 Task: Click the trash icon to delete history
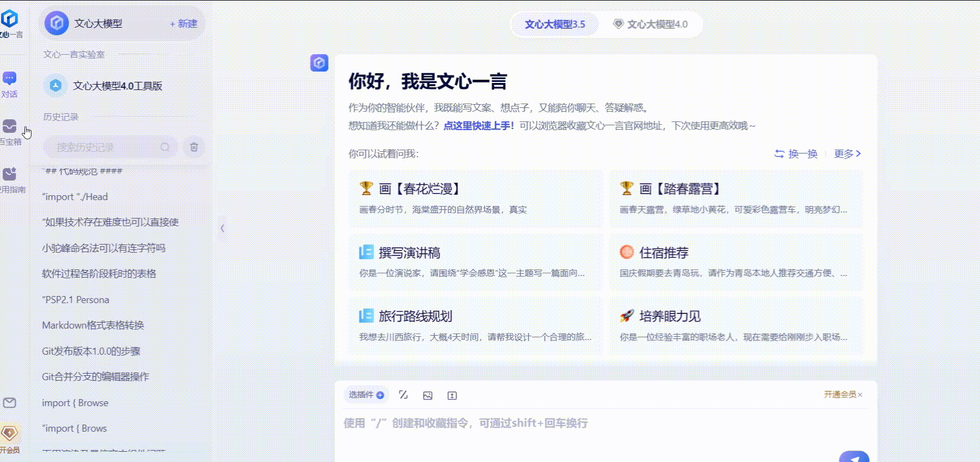coord(194,147)
